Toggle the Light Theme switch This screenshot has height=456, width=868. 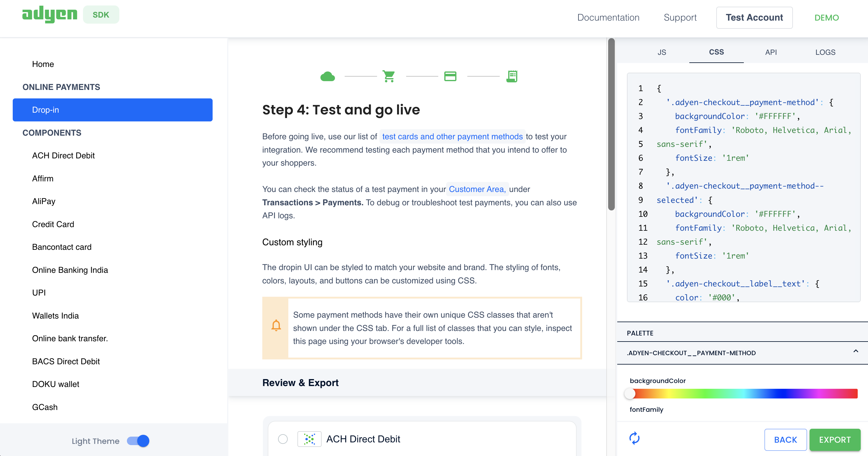click(138, 441)
